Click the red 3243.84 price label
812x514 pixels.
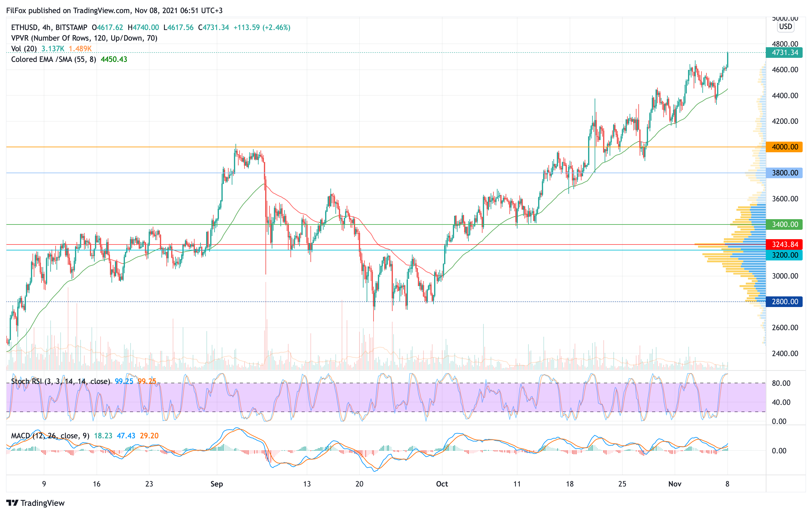click(x=784, y=244)
